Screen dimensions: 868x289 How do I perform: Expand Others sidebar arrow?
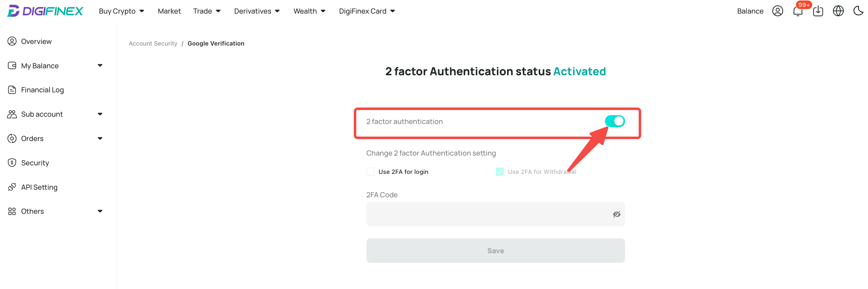100,211
